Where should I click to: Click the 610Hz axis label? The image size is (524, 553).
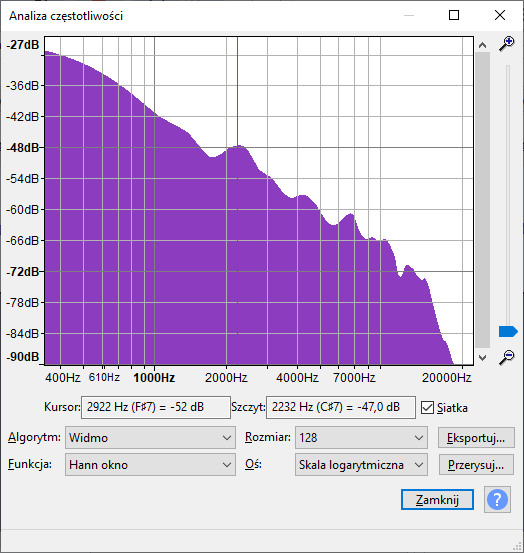click(104, 377)
